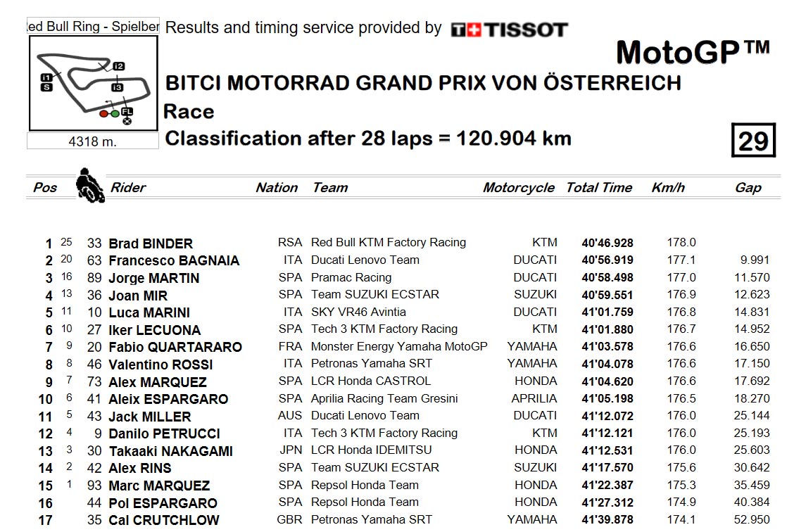Click the Rider column header

[128, 188]
